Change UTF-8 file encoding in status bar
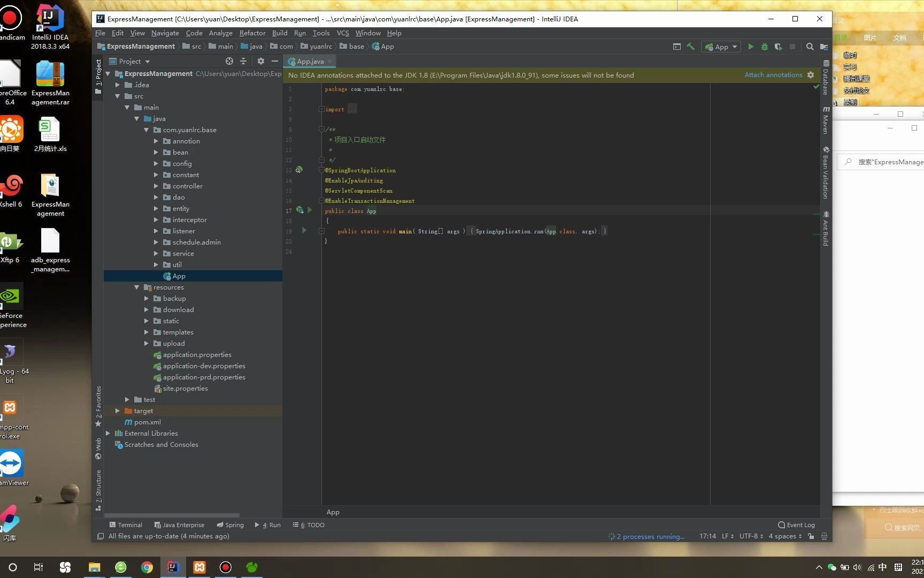 [751, 536]
